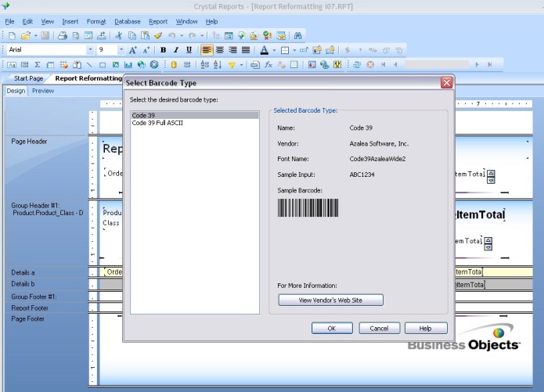The image size is (544, 392).
Task: Expand the Open file dropdown arrow
Action: click(x=36, y=36)
